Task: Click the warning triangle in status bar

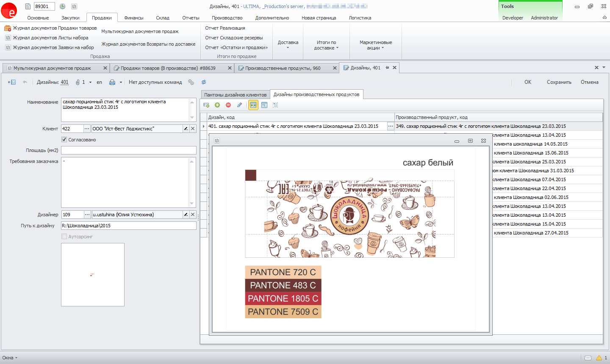Action: pyautogui.click(x=599, y=358)
